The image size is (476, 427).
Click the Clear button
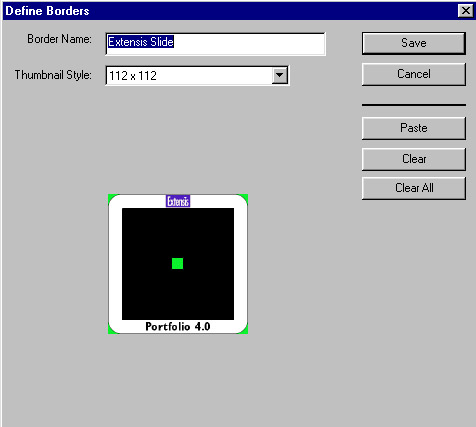tap(414, 159)
